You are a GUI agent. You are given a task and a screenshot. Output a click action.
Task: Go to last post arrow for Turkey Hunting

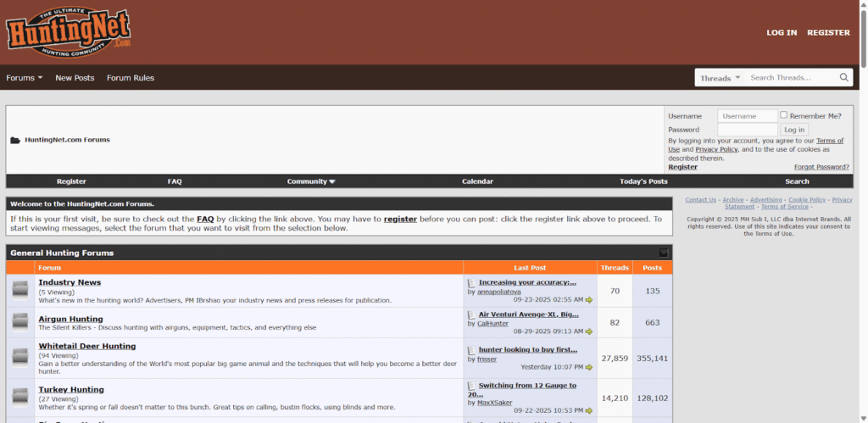(x=589, y=411)
